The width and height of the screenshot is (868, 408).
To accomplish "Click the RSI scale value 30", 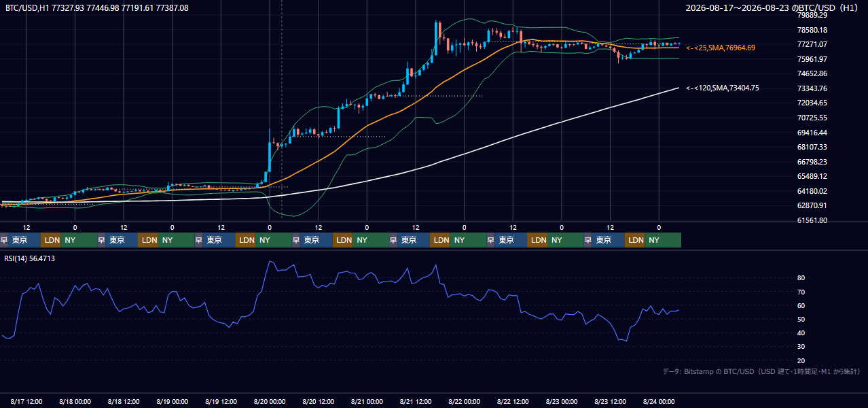I will [801, 347].
